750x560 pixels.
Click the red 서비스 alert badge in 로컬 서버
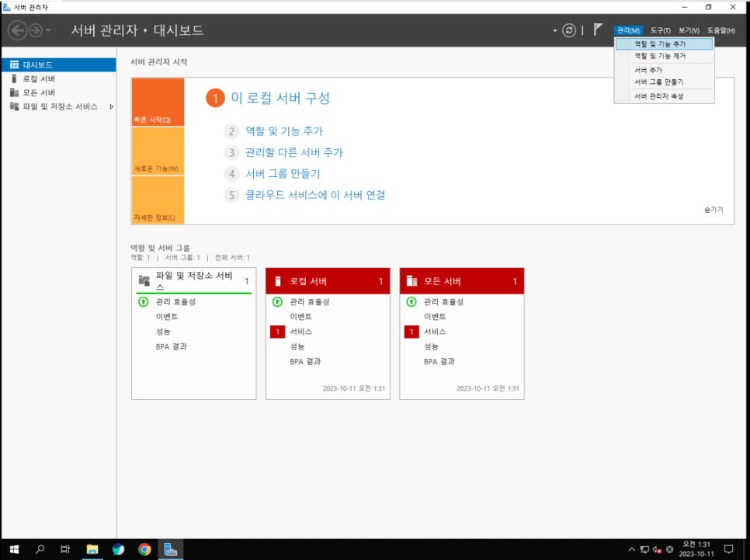[x=278, y=332]
